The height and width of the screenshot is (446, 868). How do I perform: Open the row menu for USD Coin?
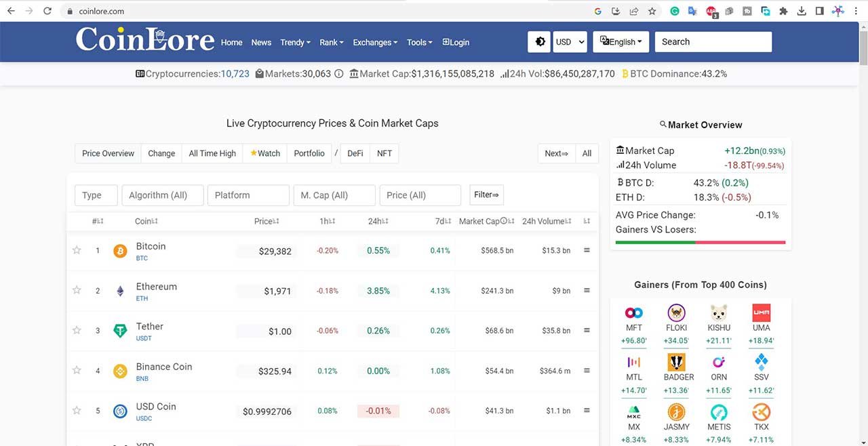click(587, 410)
